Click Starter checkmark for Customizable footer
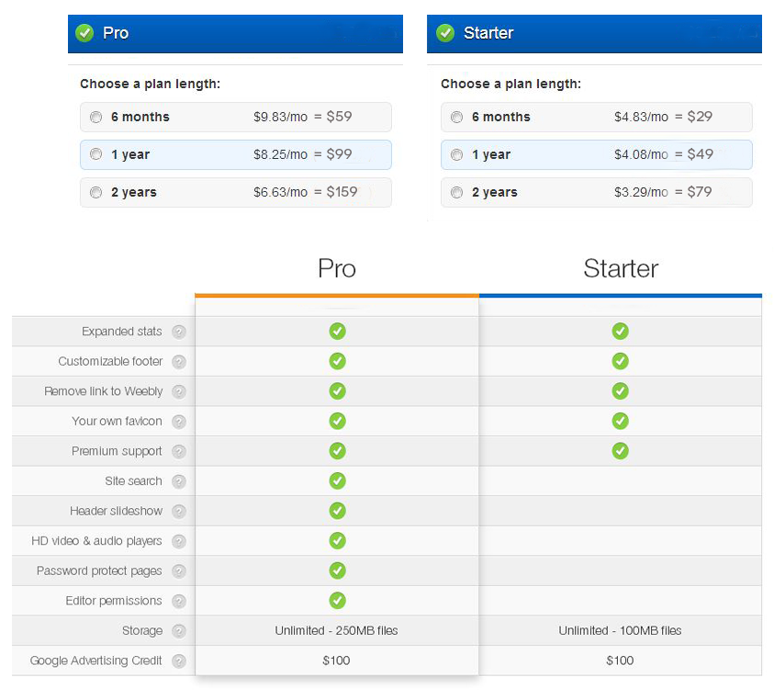Screen dimensions: 774x700 pos(621,361)
